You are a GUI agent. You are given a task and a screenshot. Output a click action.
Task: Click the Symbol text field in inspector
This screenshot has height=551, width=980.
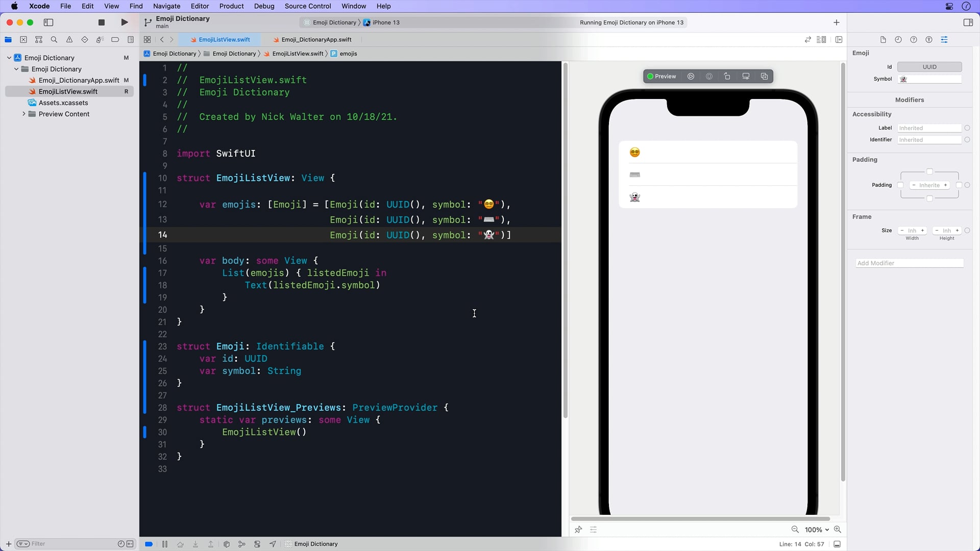(929, 79)
